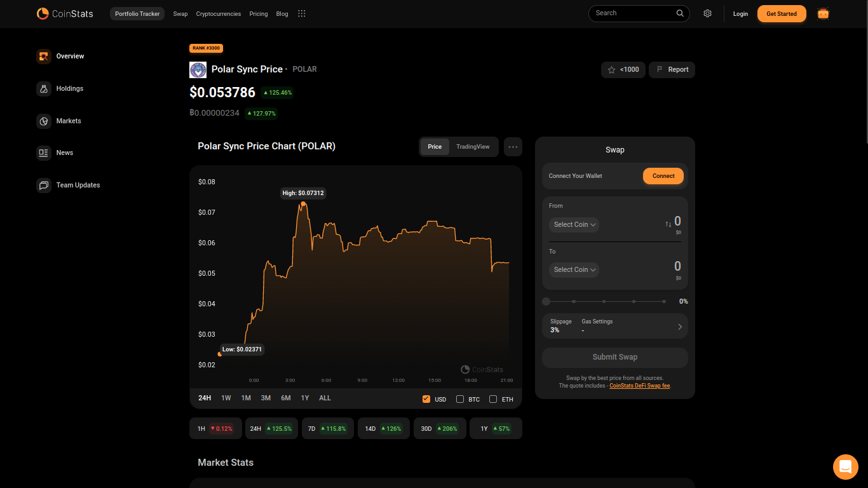Open the Holdings sidebar icon
The height and width of the screenshot is (488, 868).
(44, 89)
